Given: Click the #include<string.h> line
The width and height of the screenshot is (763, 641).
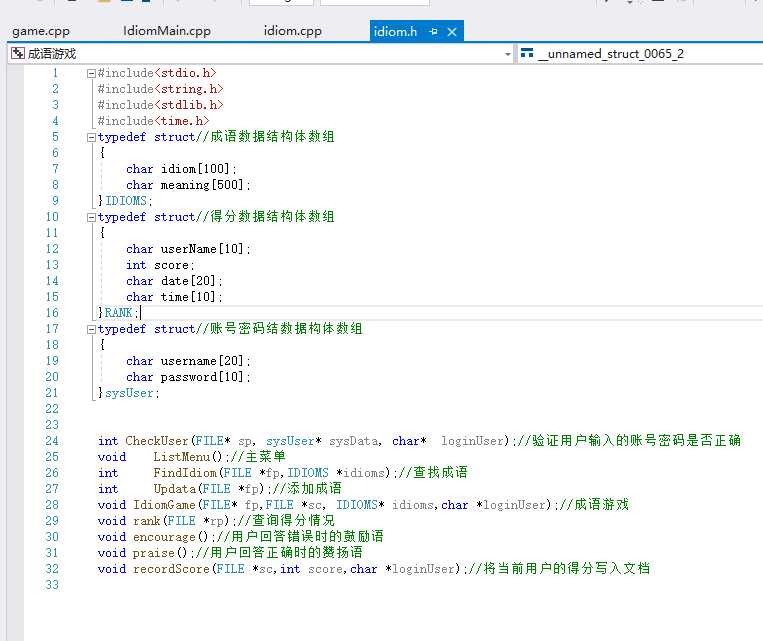Looking at the screenshot, I should [x=160, y=89].
